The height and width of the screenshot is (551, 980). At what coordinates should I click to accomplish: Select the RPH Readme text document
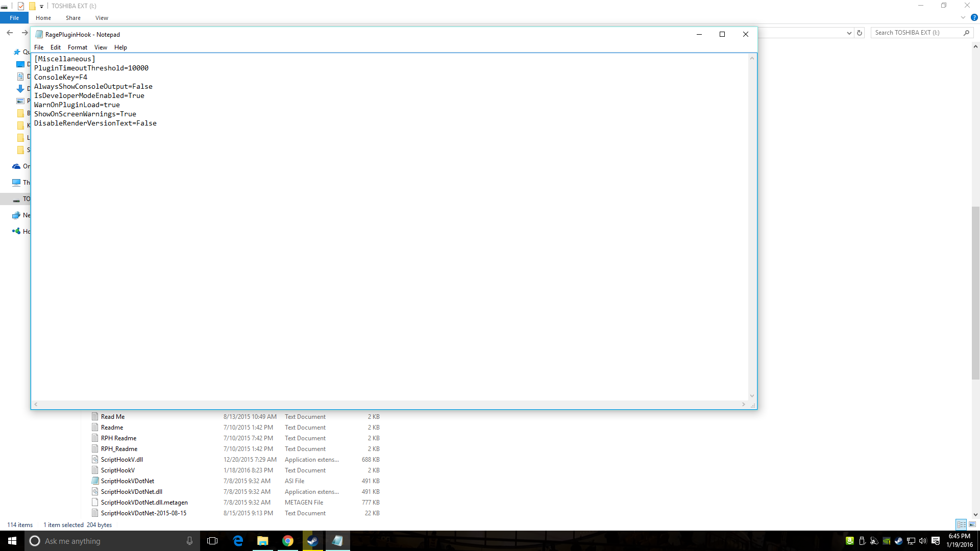pyautogui.click(x=118, y=438)
